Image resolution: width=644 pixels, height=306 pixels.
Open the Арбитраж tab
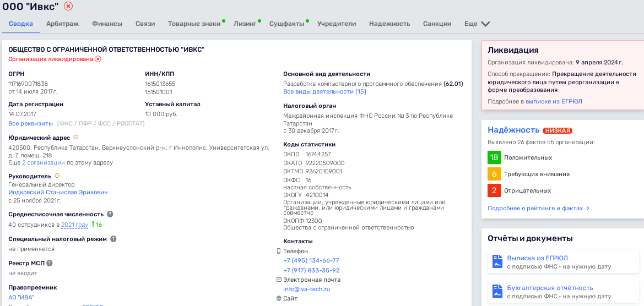62,24
